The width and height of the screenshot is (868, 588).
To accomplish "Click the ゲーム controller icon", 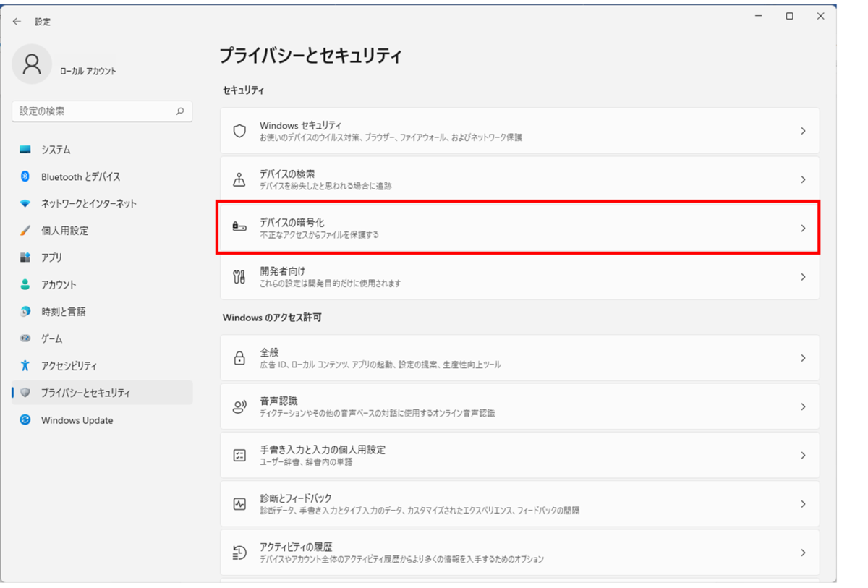I will pos(25,338).
